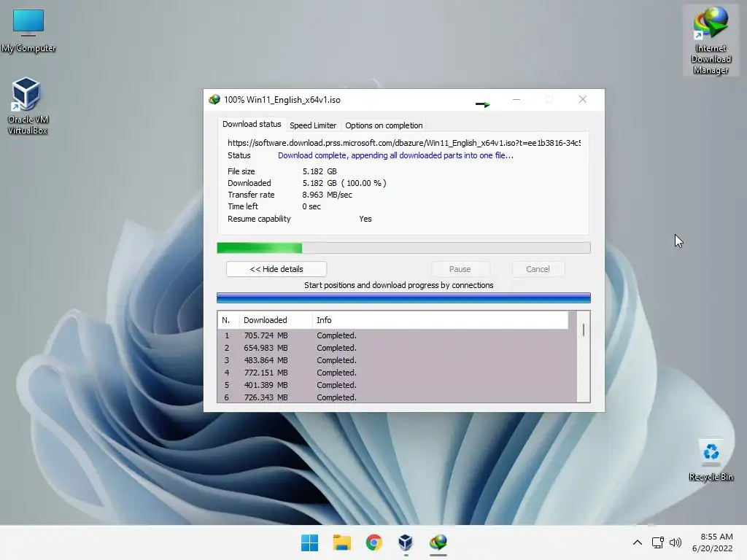
Task: Switch to the Download status tab
Action: 252,124
